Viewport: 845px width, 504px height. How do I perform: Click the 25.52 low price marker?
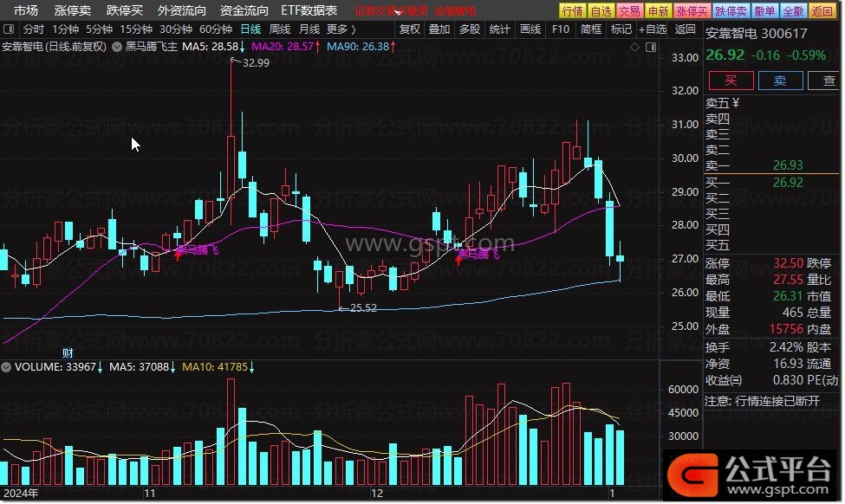click(x=364, y=308)
